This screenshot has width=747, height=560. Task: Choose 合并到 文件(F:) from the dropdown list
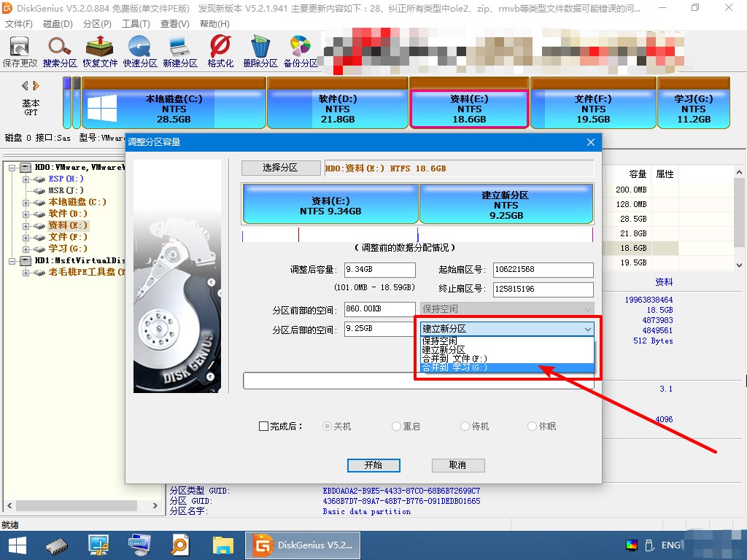[x=508, y=359]
